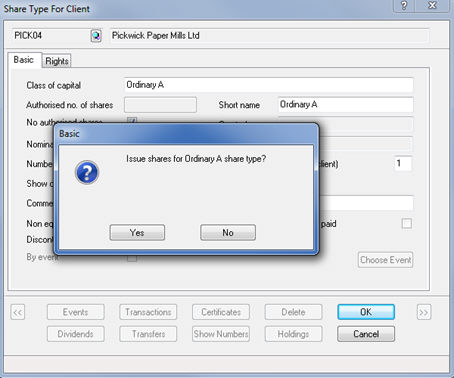Go to next record with >> button
Screen dimensions: 454x378
point(424,312)
